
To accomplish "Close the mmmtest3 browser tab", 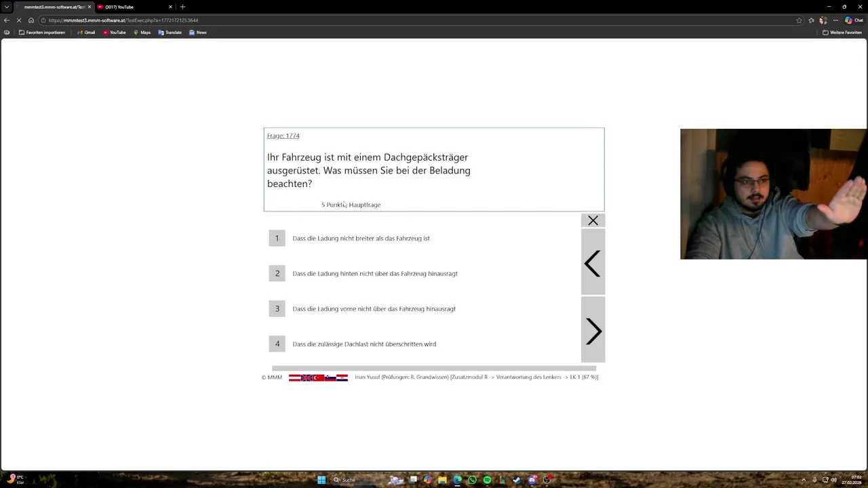I will [x=89, y=7].
